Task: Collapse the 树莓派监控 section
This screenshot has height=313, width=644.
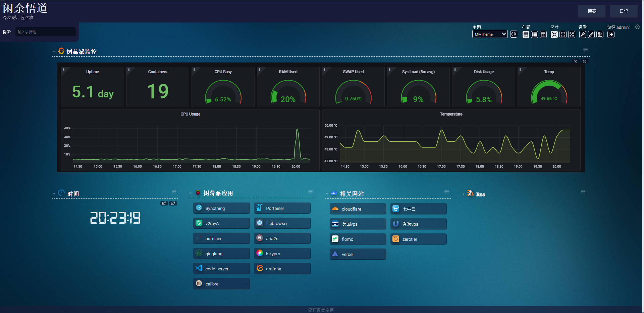Action: coord(54,52)
